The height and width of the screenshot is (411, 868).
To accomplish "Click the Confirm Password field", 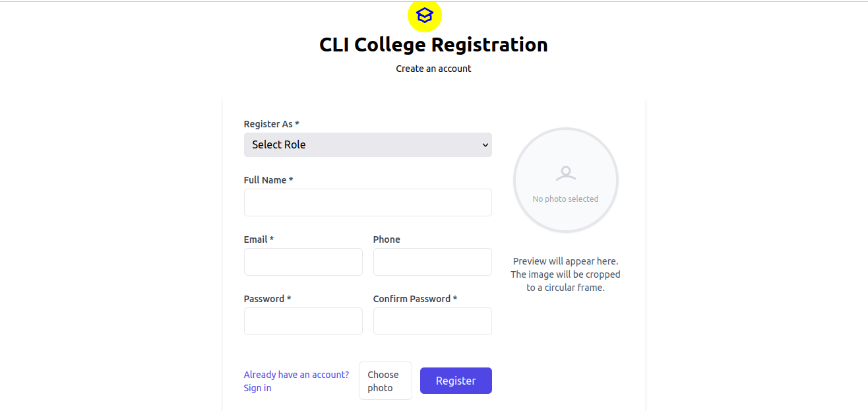I will 432,321.
